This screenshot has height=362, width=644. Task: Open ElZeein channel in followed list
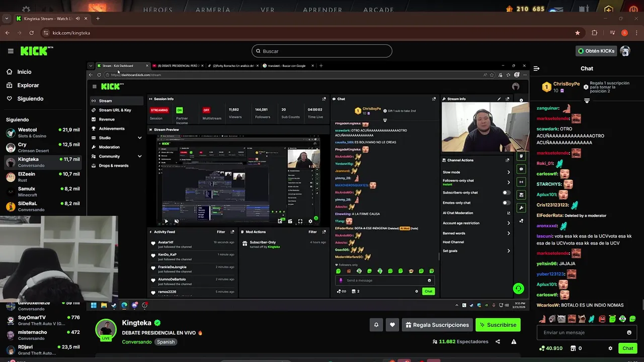(43, 177)
